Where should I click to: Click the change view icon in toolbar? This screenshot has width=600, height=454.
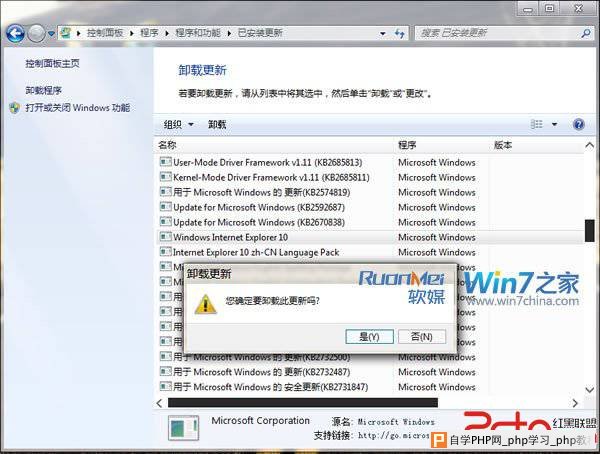pos(536,124)
